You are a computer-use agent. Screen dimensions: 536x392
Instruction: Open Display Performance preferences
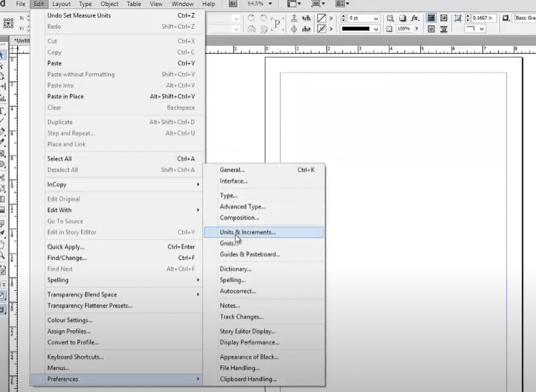(x=264, y=342)
